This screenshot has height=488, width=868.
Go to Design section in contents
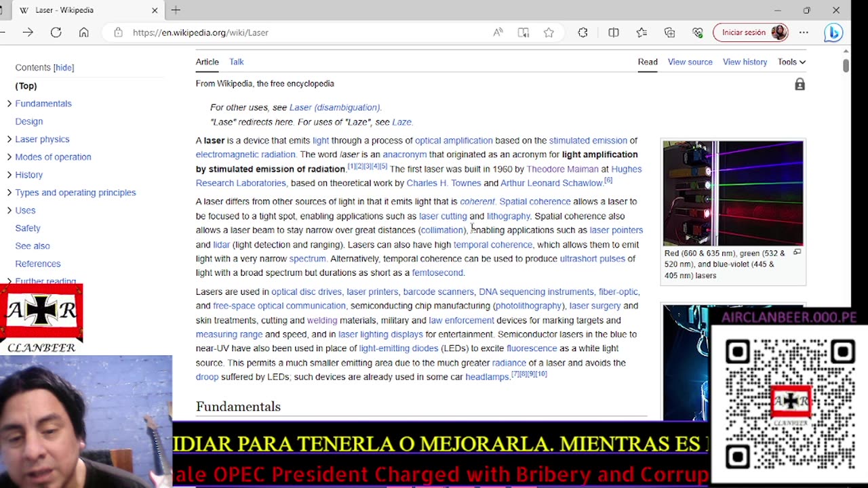29,121
